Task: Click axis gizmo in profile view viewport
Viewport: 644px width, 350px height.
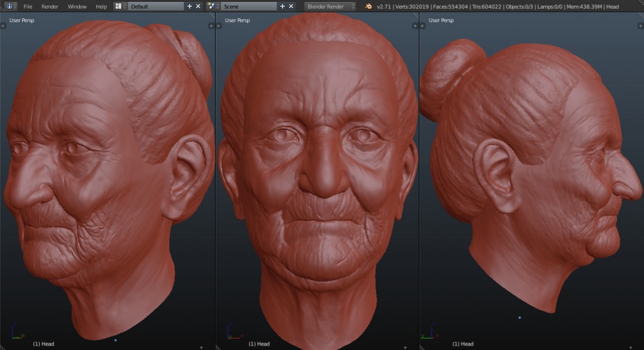Action: pyautogui.click(x=430, y=332)
